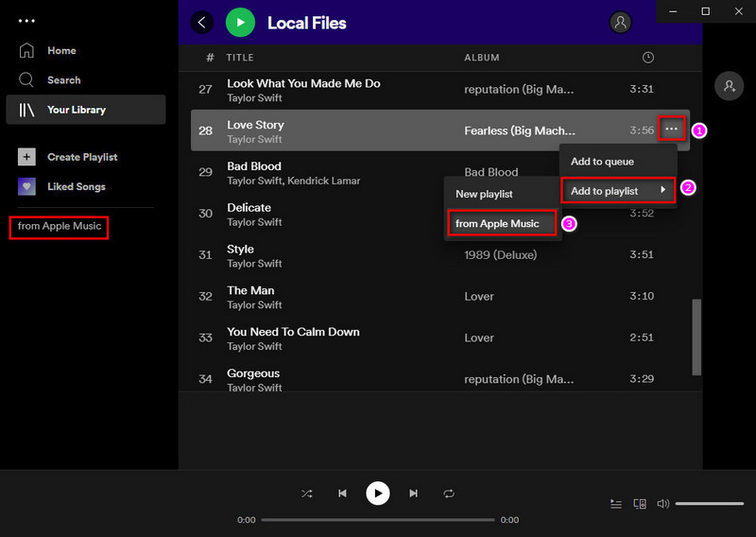Click the Search magnifier icon
This screenshot has width=756, height=537.
click(x=26, y=80)
